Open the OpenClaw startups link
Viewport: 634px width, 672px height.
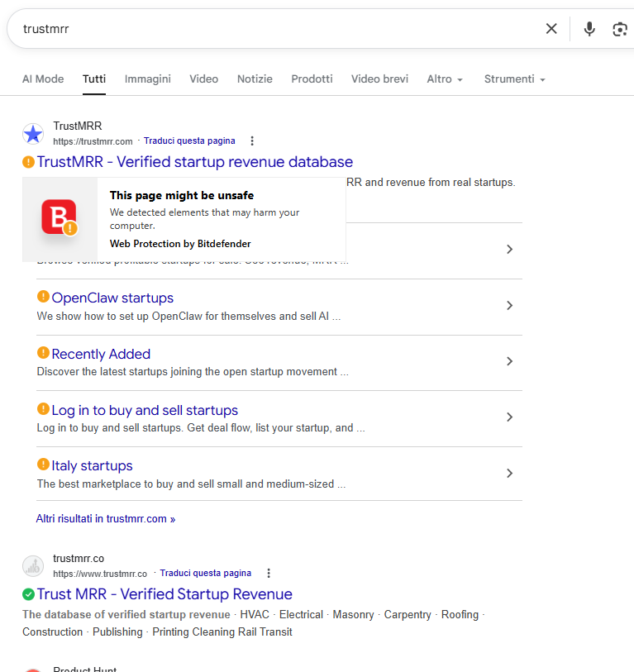pos(112,298)
